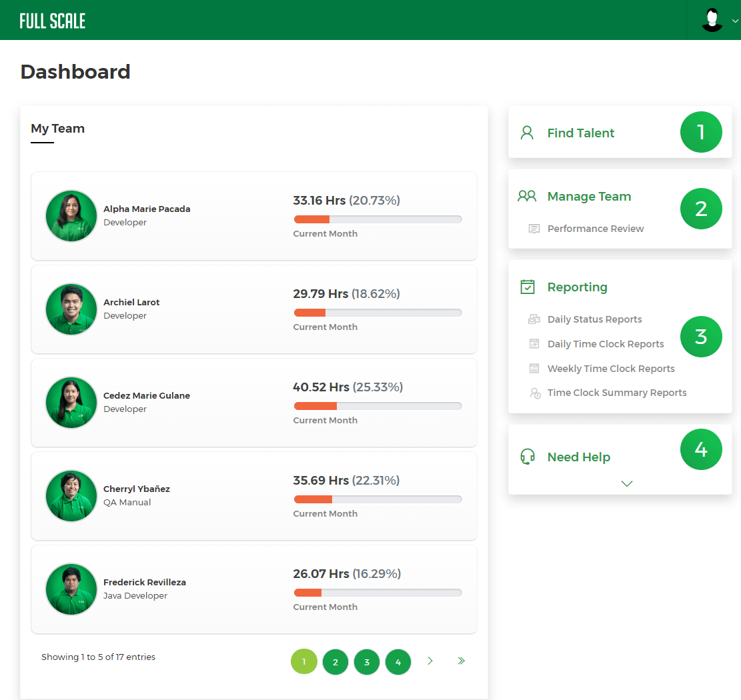Open Daily Status Reports

point(594,319)
